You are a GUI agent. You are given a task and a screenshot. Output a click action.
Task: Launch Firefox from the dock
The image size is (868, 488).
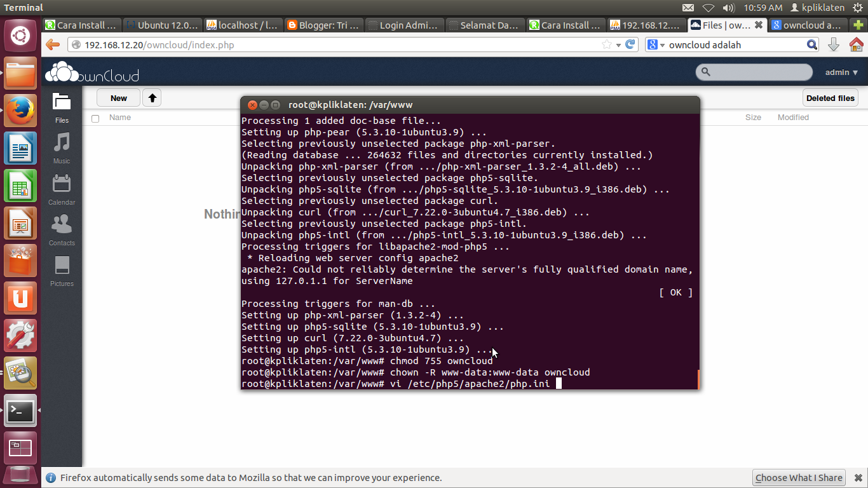20,112
